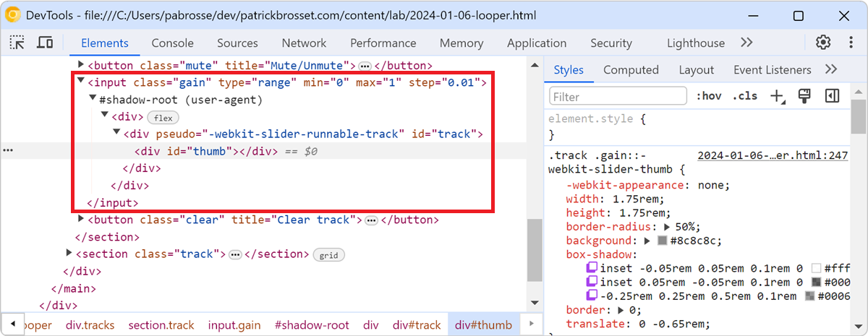Open the DevTools kebab menu

pyautogui.click(x=847, y=43)
